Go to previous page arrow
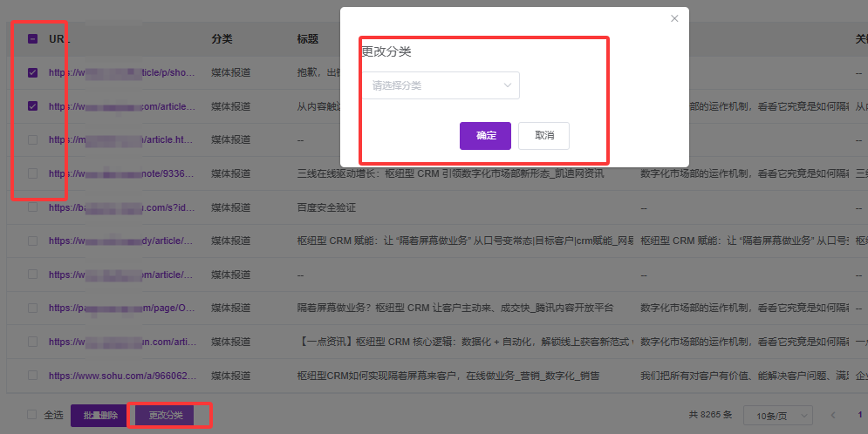 tap(833, 416)
